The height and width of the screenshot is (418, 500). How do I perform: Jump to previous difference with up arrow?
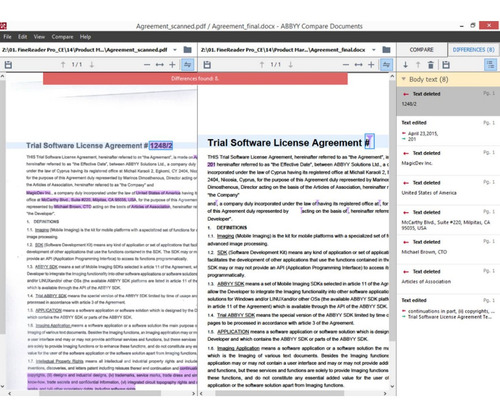(x=418, y=65)
